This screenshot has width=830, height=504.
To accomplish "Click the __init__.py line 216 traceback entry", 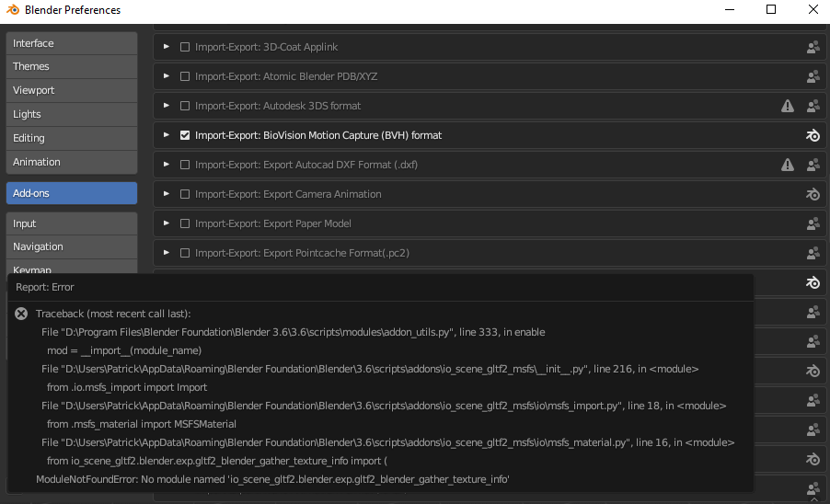I will click(x=370, y=369).
